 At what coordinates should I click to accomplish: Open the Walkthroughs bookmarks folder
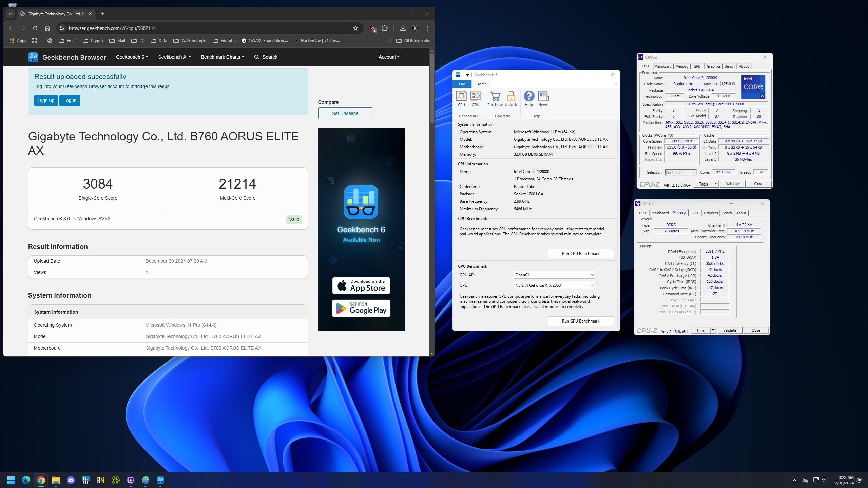(x=190, y=41)
